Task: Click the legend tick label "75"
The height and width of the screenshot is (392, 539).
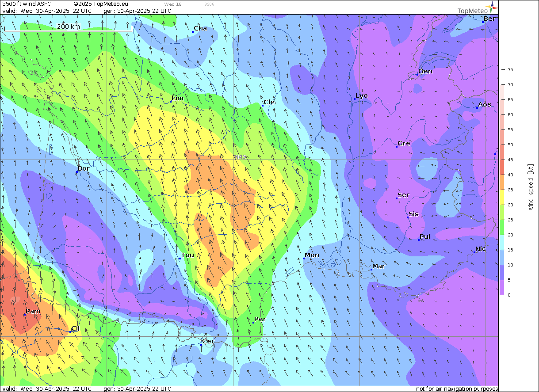Action: coord(510,69)
